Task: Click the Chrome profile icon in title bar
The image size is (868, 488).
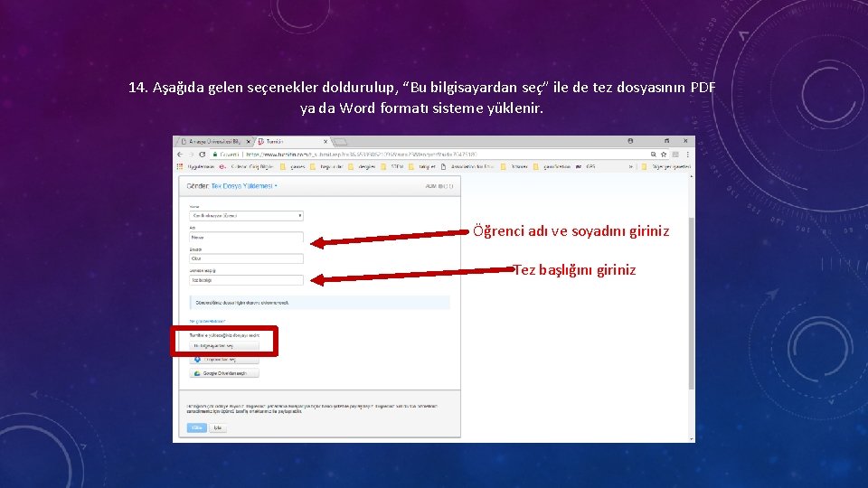Action: (630, 141)
